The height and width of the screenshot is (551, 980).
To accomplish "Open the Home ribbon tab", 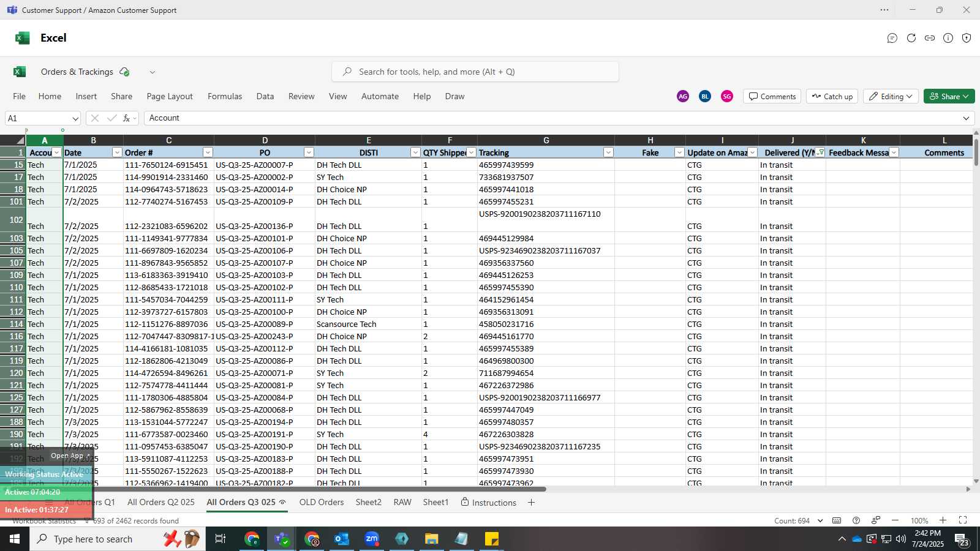I will [50, 96].
